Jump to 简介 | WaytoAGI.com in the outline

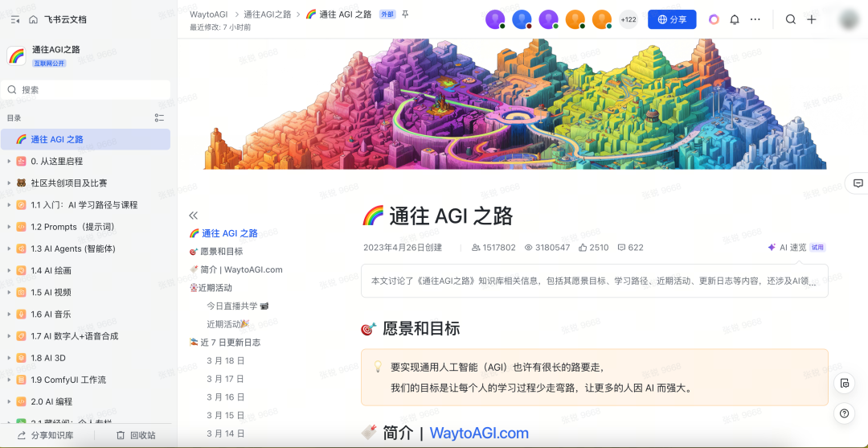[235, 269]
